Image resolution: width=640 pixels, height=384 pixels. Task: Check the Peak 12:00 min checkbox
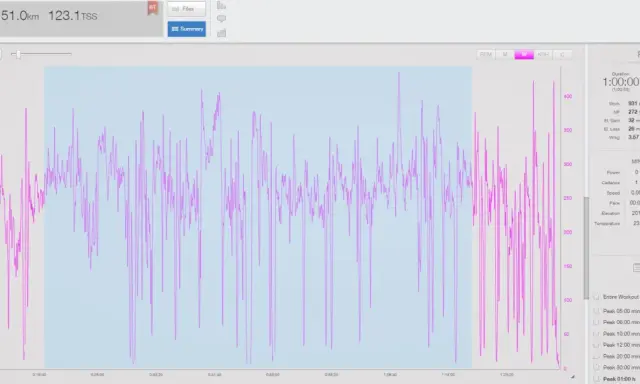click(596, 345)
